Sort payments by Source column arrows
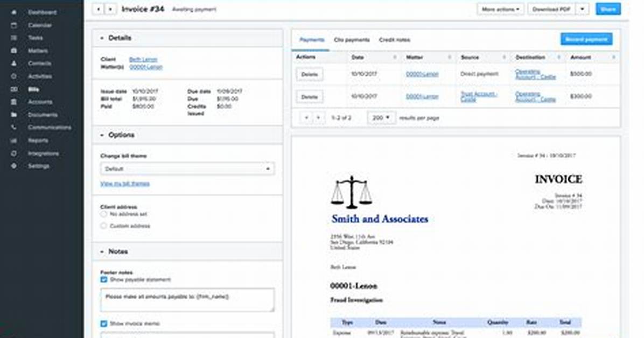The width and height of the screenshot is (644, 338). 504,58
